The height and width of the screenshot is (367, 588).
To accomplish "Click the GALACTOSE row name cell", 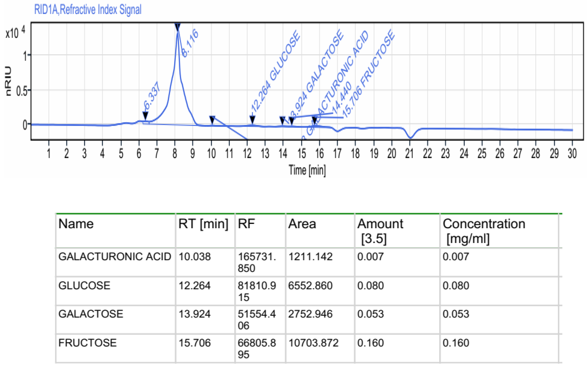I will (x=91, y=314).
